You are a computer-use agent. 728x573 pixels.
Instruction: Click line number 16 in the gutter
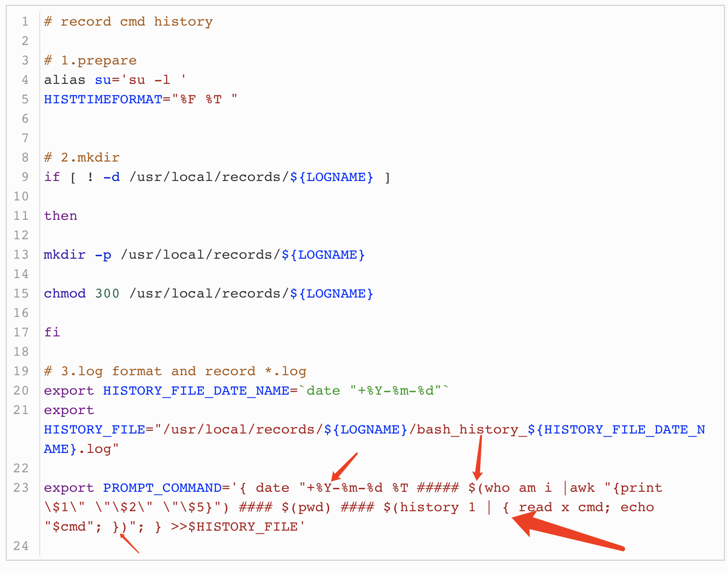point(21,313)
